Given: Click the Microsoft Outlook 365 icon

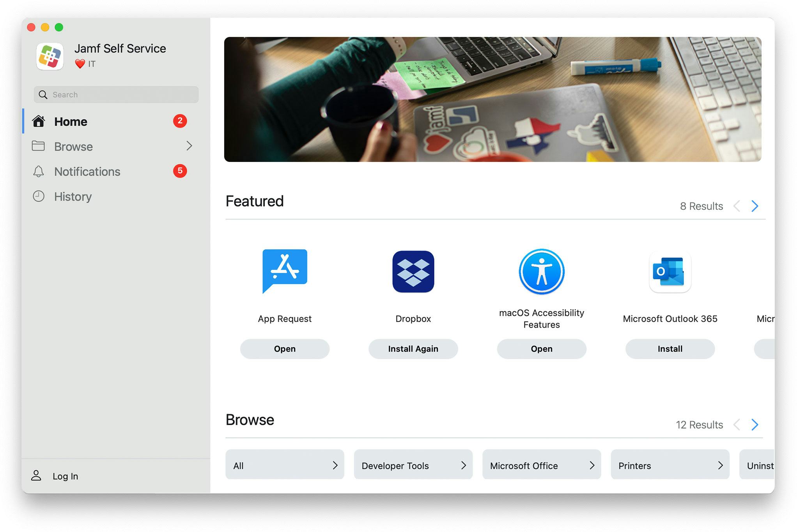Looking at the screenshot, I should [x=669, y=271].
